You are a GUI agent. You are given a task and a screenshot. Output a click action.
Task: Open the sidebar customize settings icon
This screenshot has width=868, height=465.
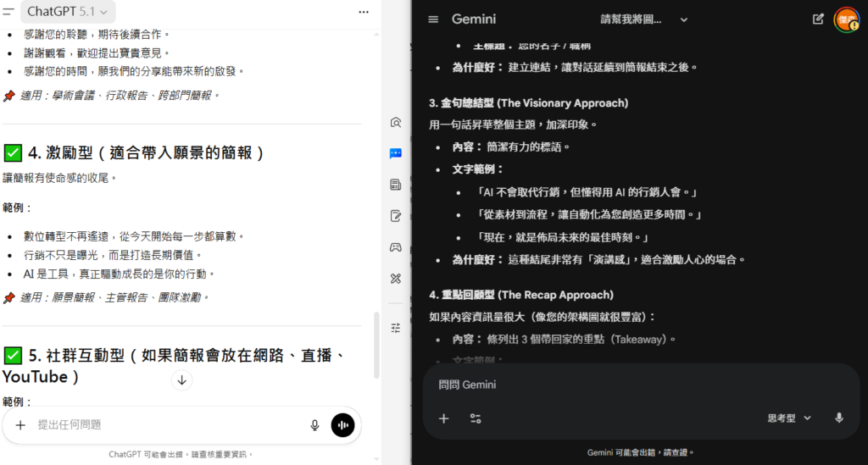pyautogui.click(x=396, y=327)
